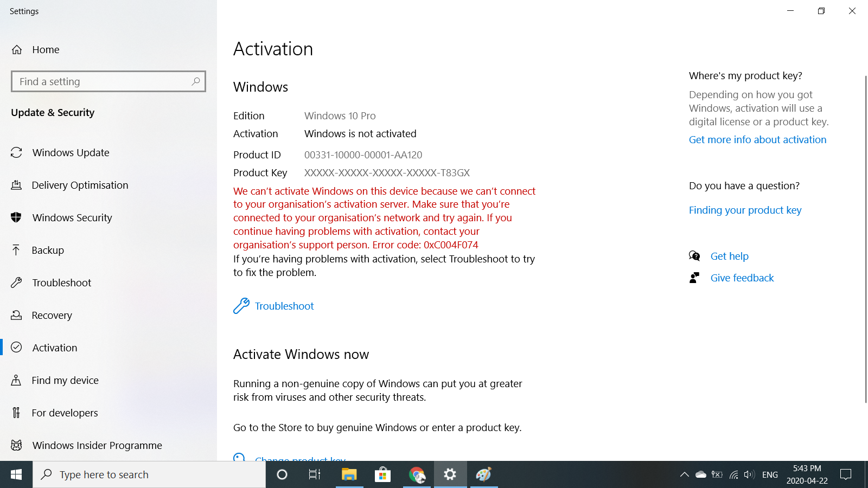Screen dimensions: 868x488
Task: Open the Windows Start menu
Action: coord(16,474)
